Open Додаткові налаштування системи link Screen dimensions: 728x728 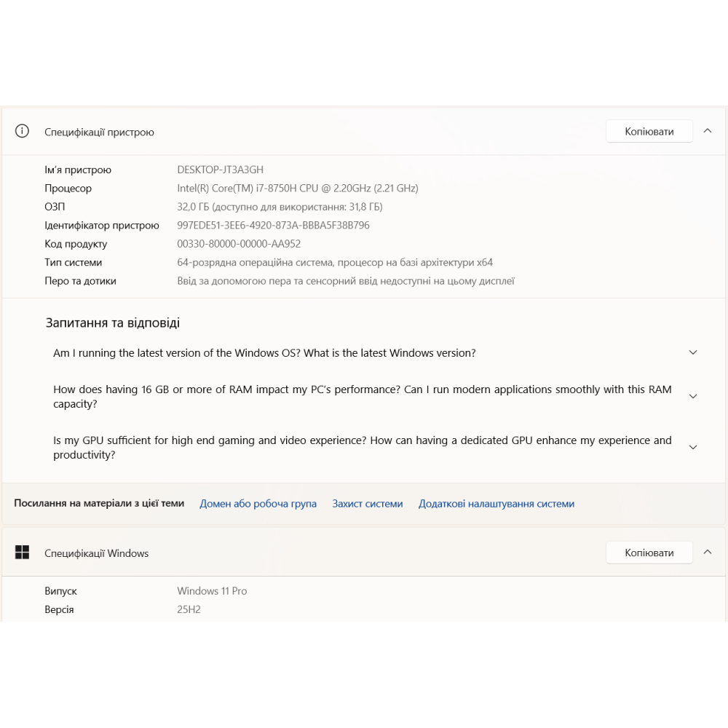pos(496,504)
